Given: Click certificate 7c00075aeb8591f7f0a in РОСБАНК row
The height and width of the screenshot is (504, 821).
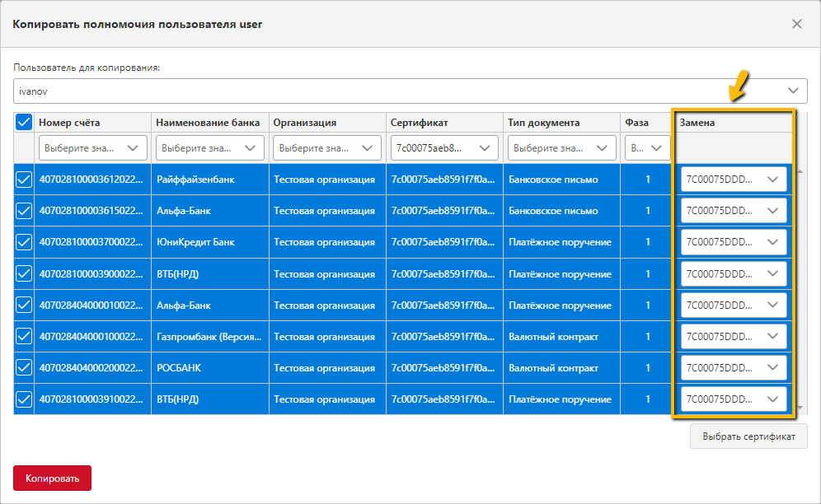Looking at the screenshot, I should [443, 368].
